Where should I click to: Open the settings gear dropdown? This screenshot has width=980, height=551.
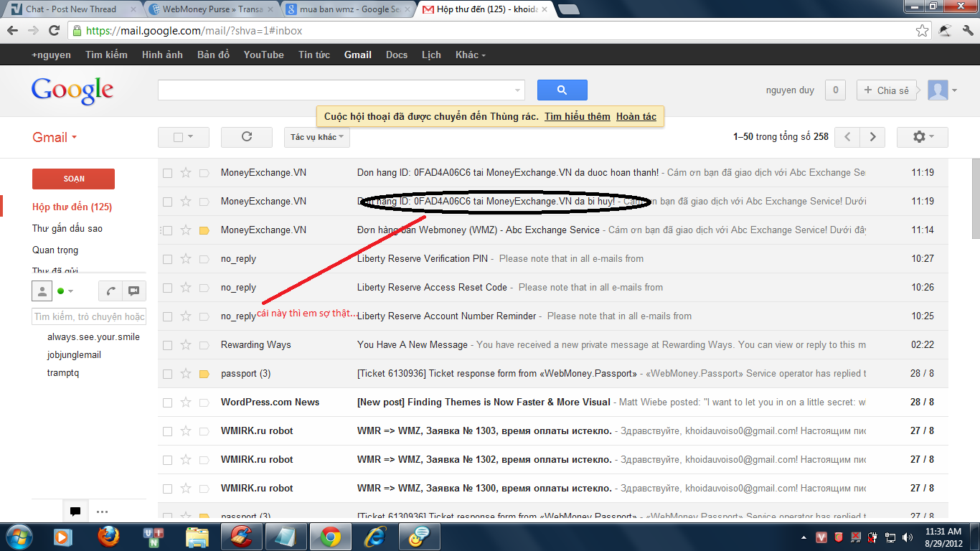click(x=923, y=137)
